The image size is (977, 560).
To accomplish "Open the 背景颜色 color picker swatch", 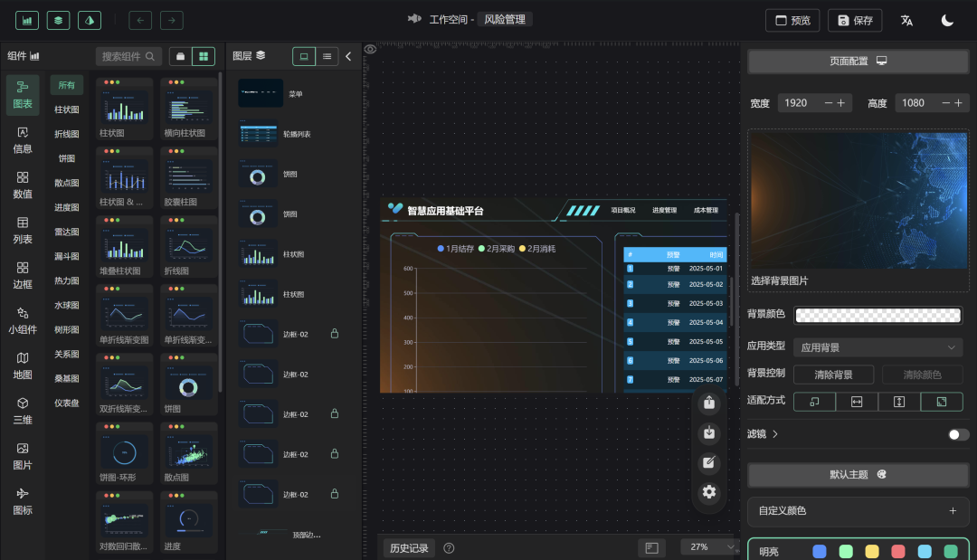I will pos(877,315).
